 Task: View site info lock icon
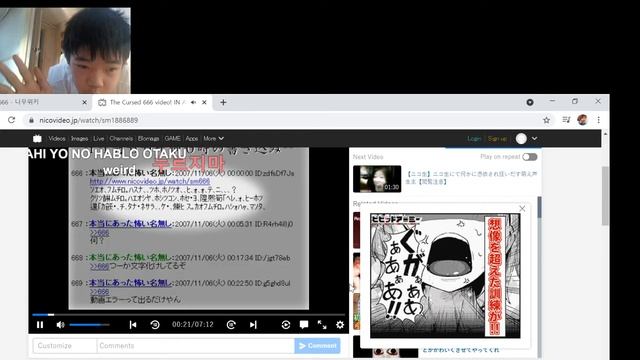point(31,120)
